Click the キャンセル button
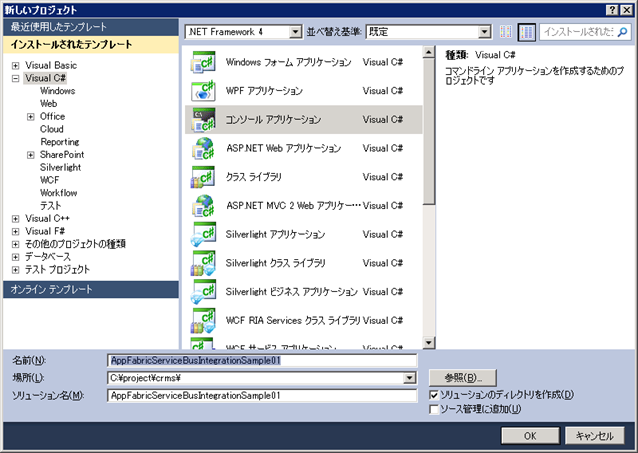 594,436
